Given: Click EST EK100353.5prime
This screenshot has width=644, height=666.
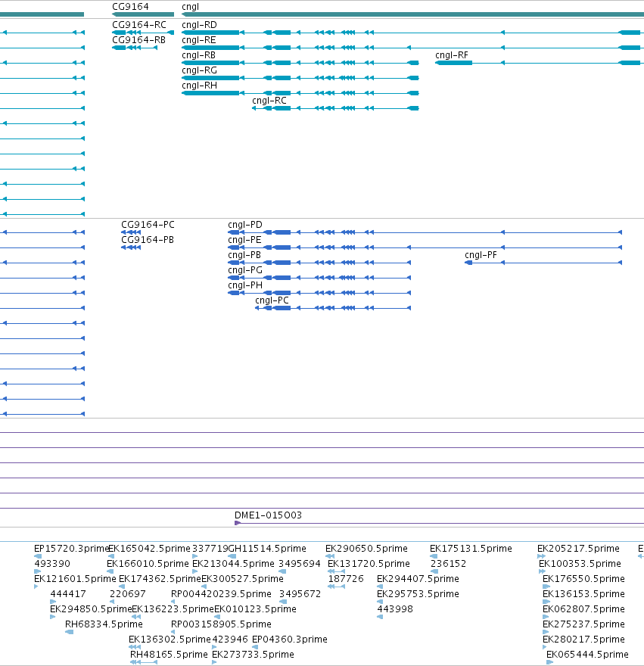Looking at the screenshot, I should click(x=580, y=564).
